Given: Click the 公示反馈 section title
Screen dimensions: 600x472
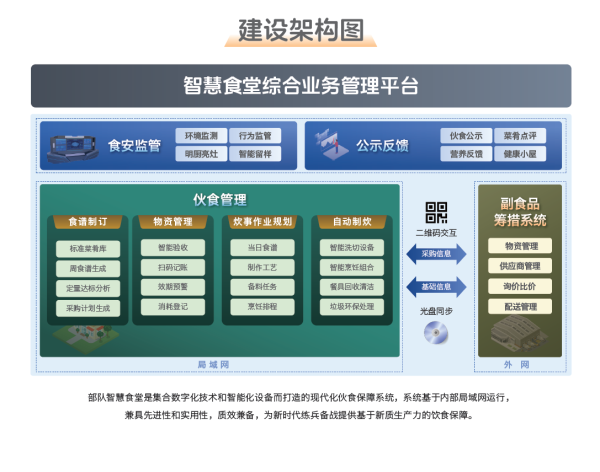Looking at the screenshot, I should 383,145.
